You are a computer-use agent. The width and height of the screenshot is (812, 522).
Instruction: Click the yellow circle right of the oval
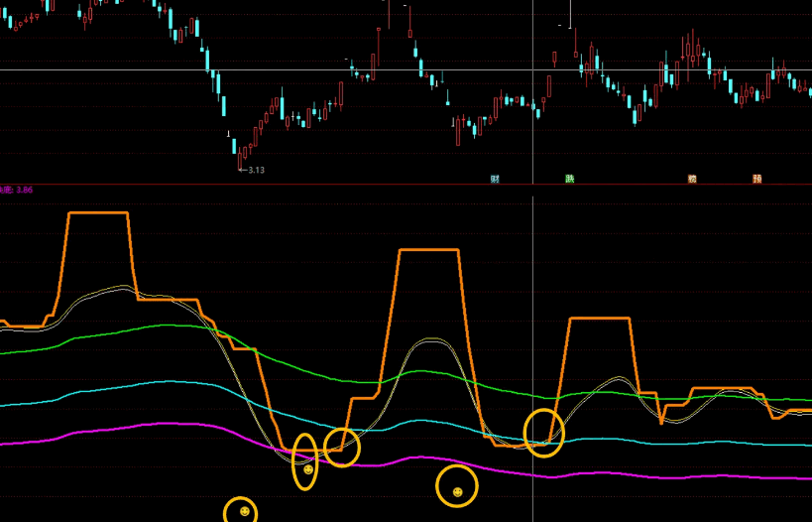tap(342, 447)
